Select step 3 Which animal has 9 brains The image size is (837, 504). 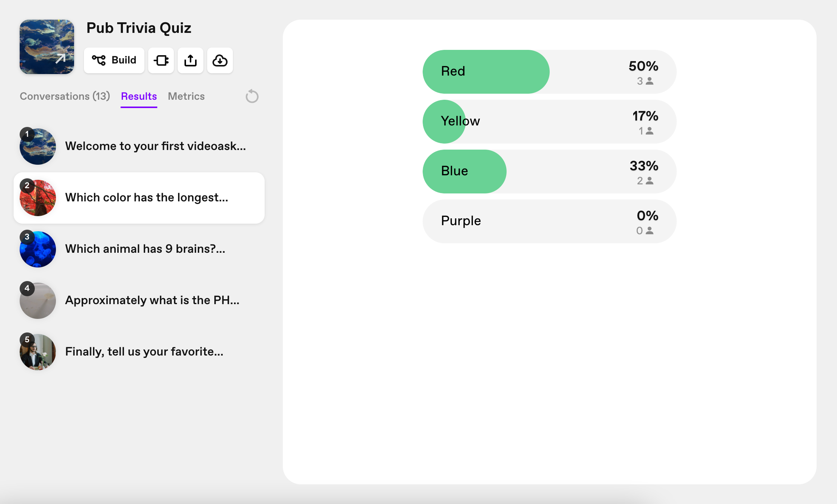coord(139,249)
